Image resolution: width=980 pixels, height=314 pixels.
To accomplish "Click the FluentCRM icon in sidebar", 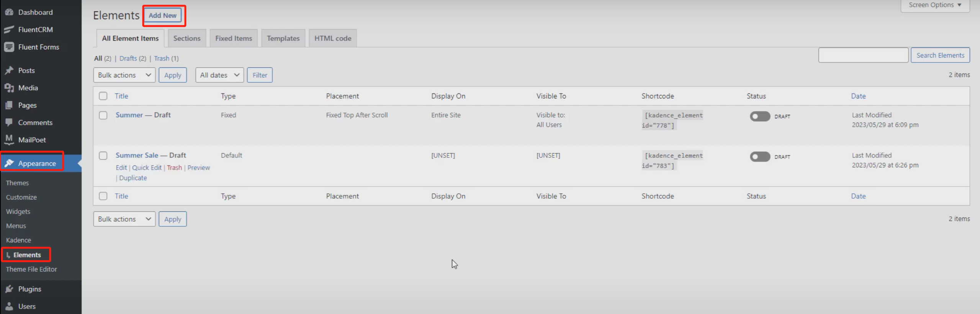I will pyautogui.click(x=9, y=29).
